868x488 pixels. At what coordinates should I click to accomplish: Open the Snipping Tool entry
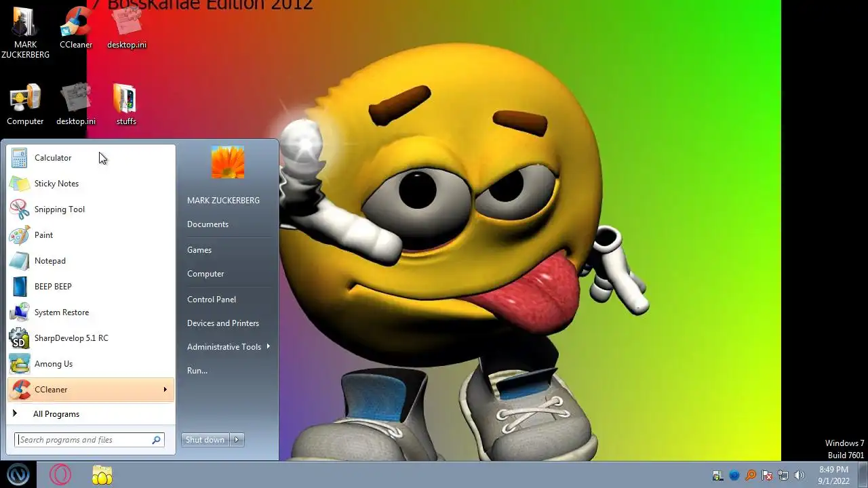91,209
